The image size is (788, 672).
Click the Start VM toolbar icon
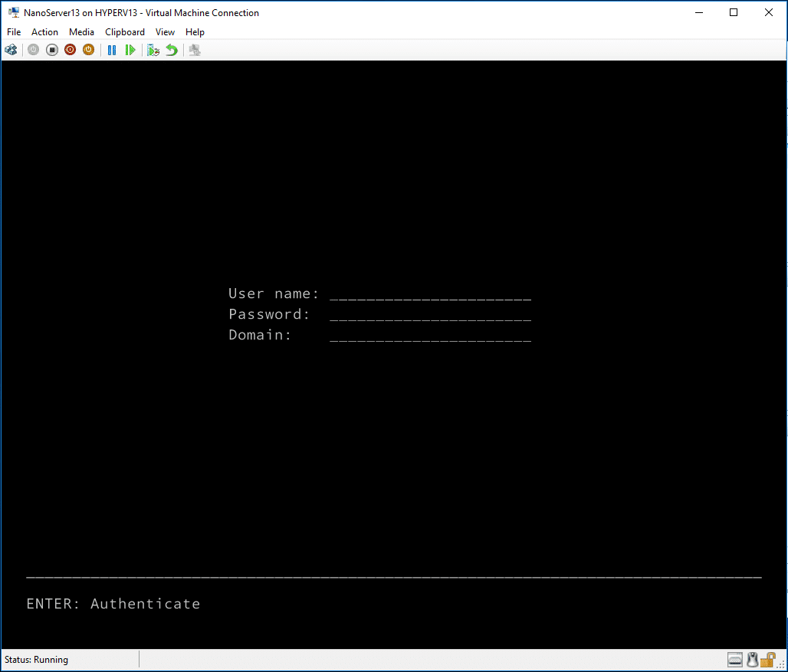(x=33, y=50)
